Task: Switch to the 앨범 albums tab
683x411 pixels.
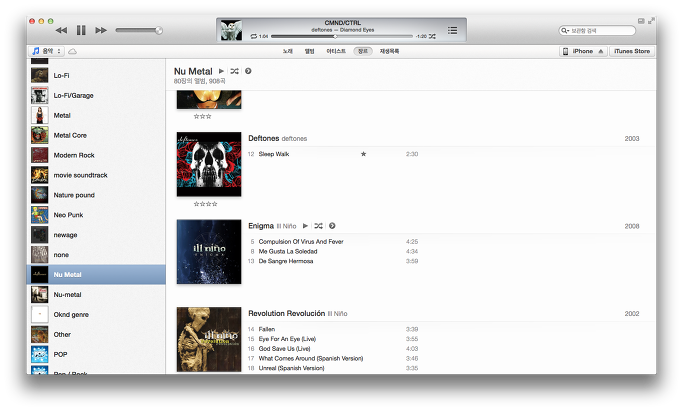Action: coord(309,51)
